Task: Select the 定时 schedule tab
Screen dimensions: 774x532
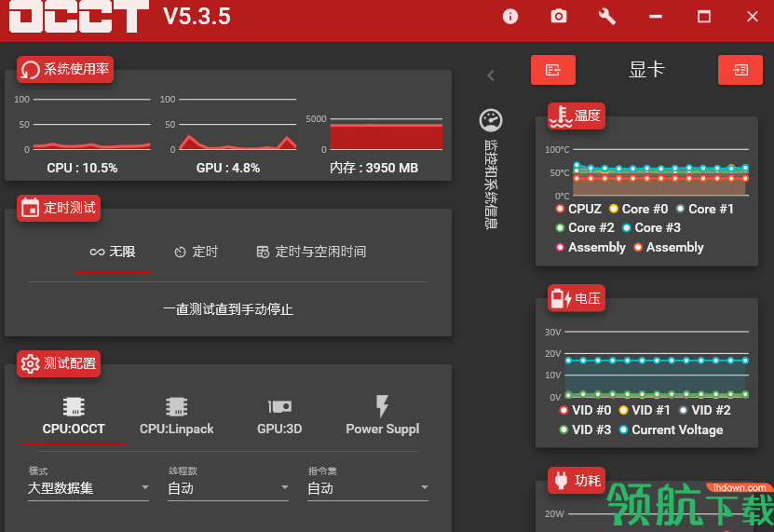Action: click(196, 252)
